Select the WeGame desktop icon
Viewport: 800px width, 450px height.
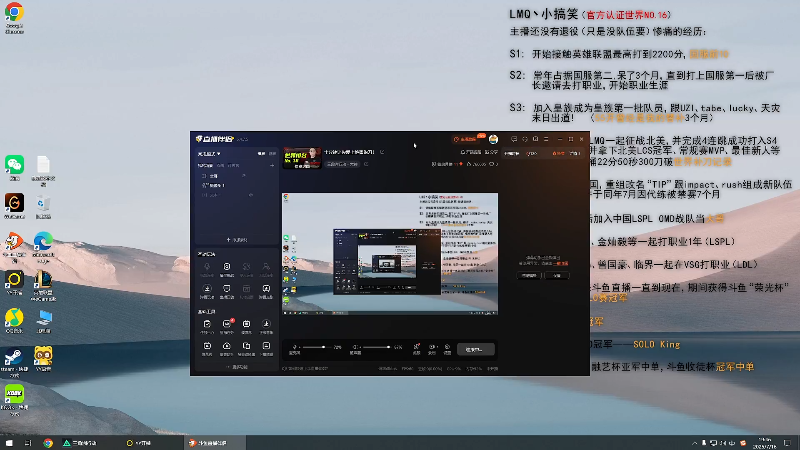pyautogui.click(x=14, y=203)
